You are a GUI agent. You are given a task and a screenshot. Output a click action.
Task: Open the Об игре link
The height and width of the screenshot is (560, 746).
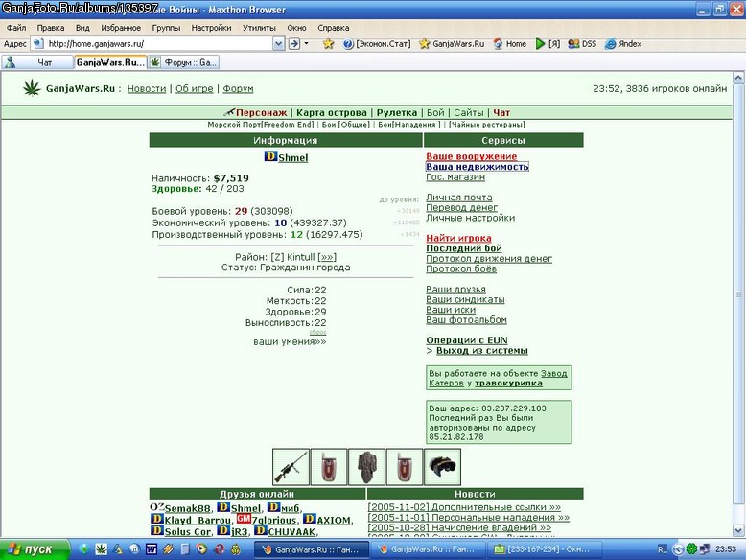tap(194, 88)
